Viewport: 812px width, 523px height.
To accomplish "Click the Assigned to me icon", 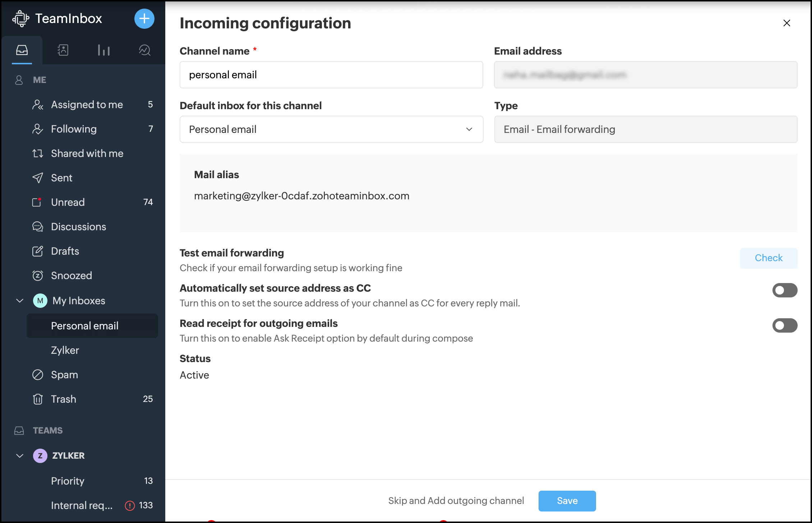I will (38, 105).
